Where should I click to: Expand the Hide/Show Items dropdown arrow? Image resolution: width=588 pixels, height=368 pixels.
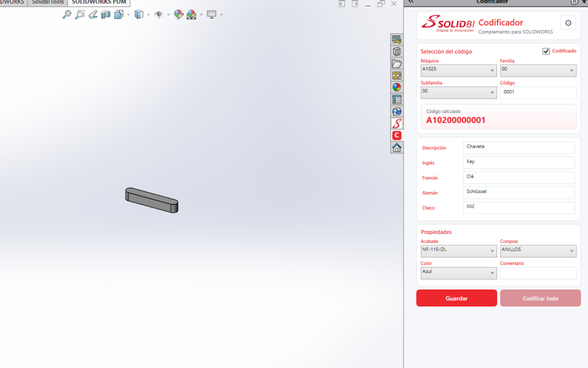point(168,15)
